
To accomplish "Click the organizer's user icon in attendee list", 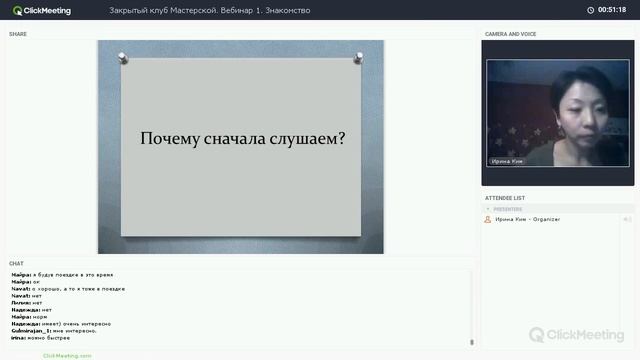I will tap(487, 220).
